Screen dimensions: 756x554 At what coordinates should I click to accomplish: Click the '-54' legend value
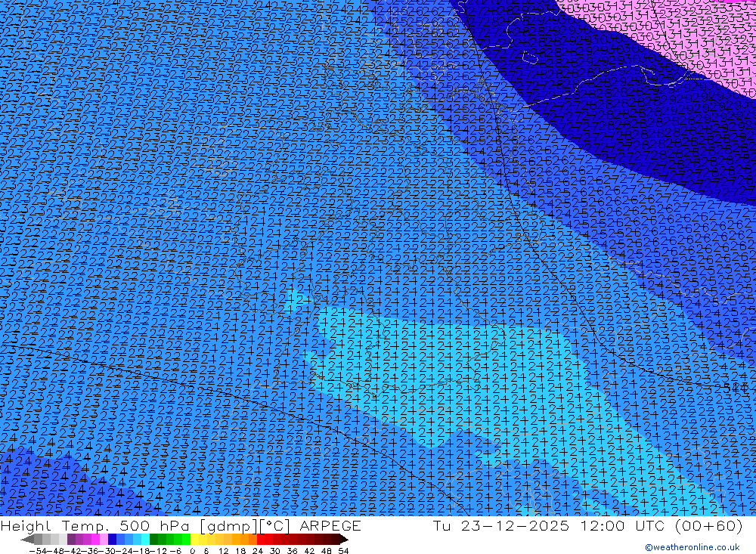(38, 551)
